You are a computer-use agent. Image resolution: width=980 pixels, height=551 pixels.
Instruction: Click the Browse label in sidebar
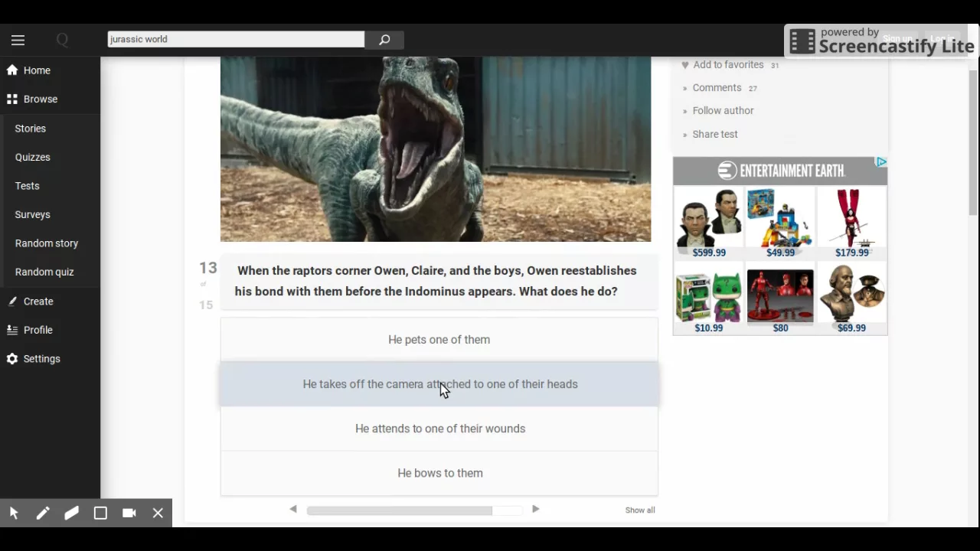[x=41, y=99]
